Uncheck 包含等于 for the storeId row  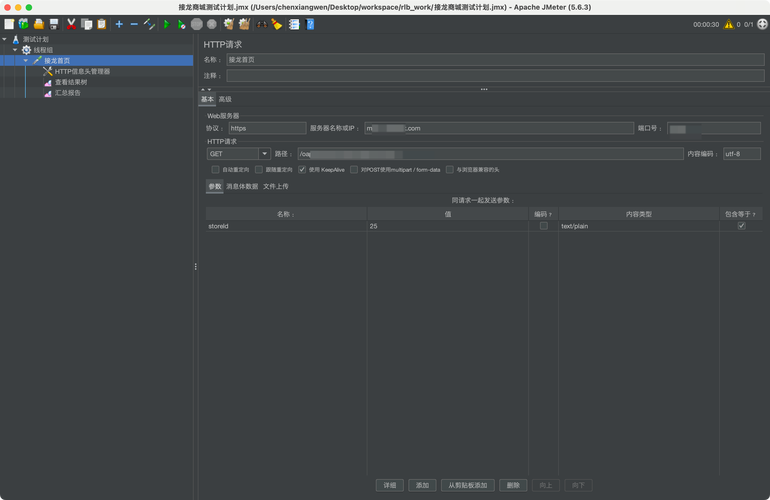click(741, 226)
